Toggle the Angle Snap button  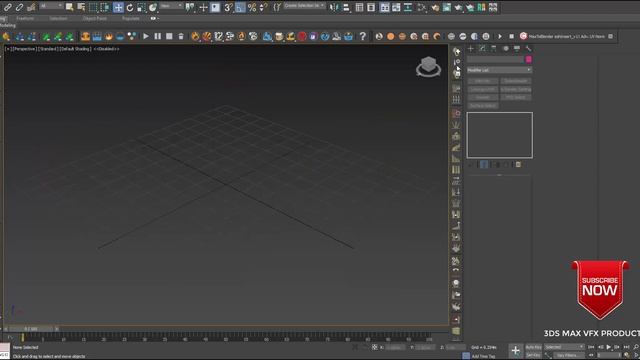point(240,7)
